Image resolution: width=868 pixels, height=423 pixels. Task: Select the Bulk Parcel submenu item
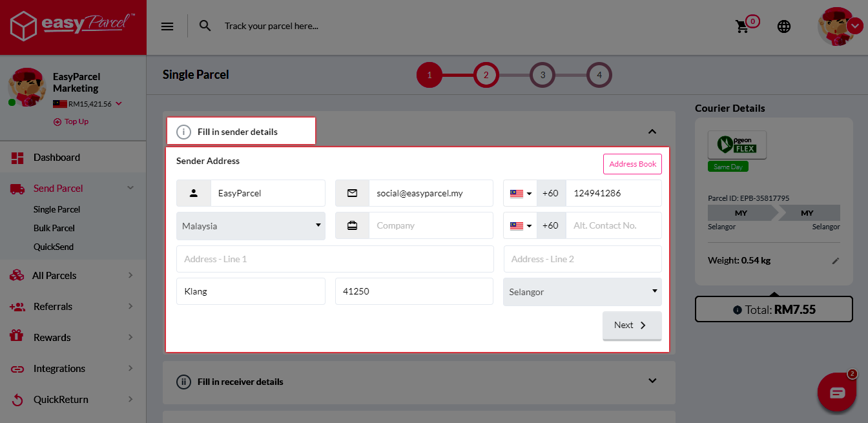click(x=54, y=228)
